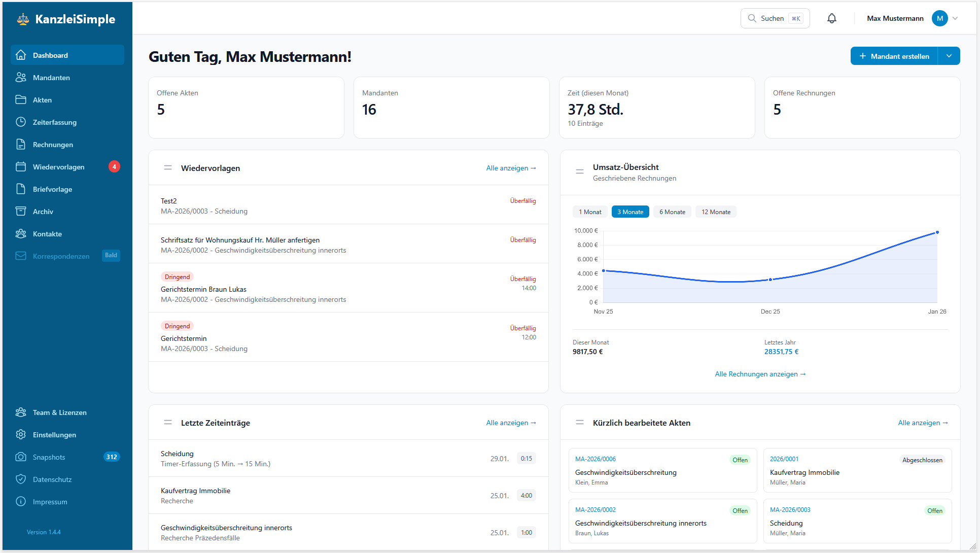This screenshot has height=553, width=980.
Task: Open Wiedervorlagen with the badge showing 4
Action: pyautogui.click(x=60, y=167)
